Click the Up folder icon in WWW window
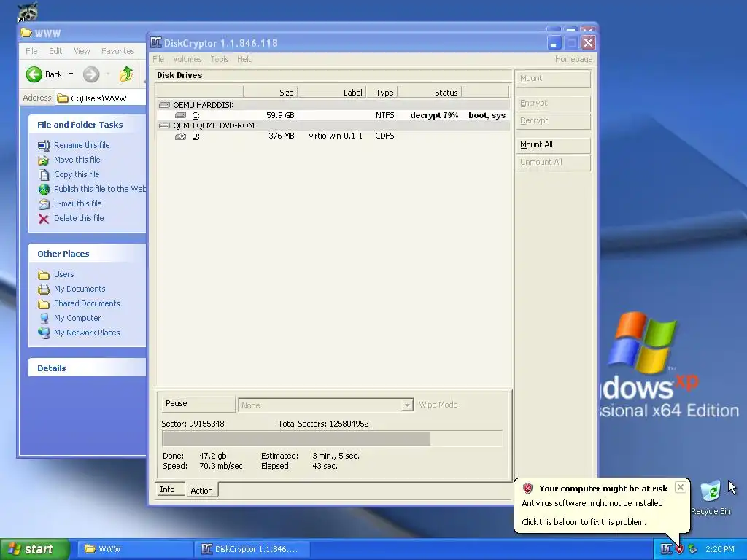This screenshot has height=560, width=747. [x=125, y=74]
